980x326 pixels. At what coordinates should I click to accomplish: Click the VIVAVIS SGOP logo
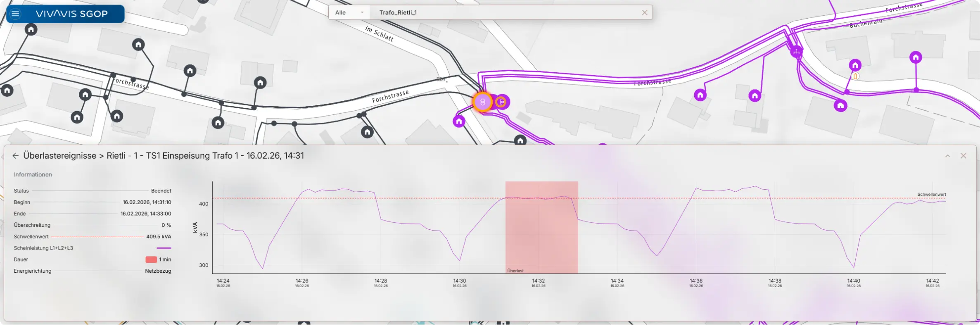click(x=72, y=14)
